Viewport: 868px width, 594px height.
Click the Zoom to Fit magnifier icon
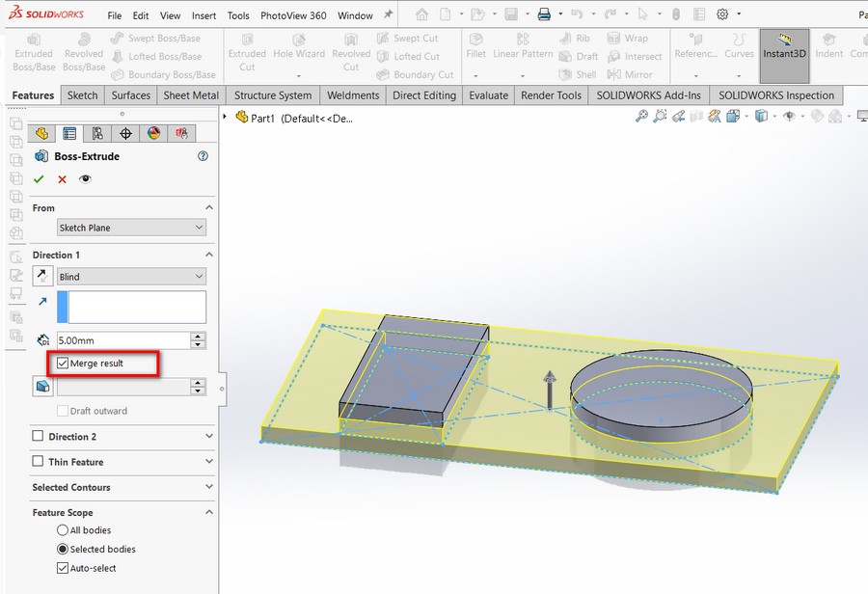(x=641, y=117)
